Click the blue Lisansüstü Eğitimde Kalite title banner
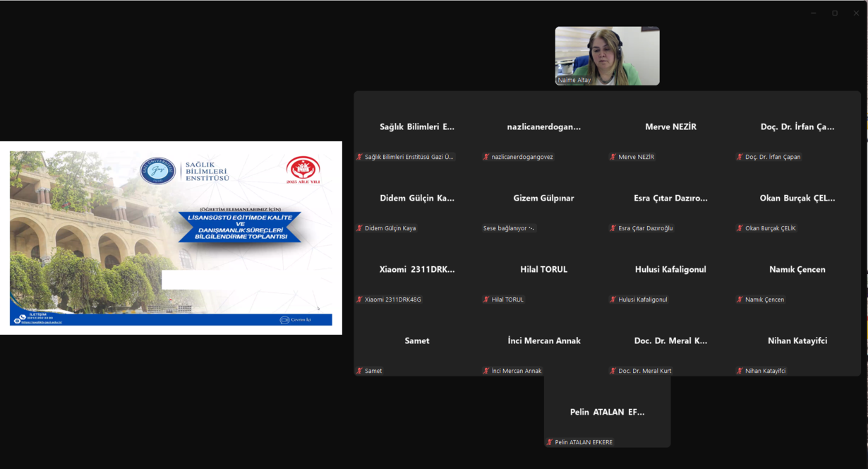 pyautogui.click(x=240, y=227)
